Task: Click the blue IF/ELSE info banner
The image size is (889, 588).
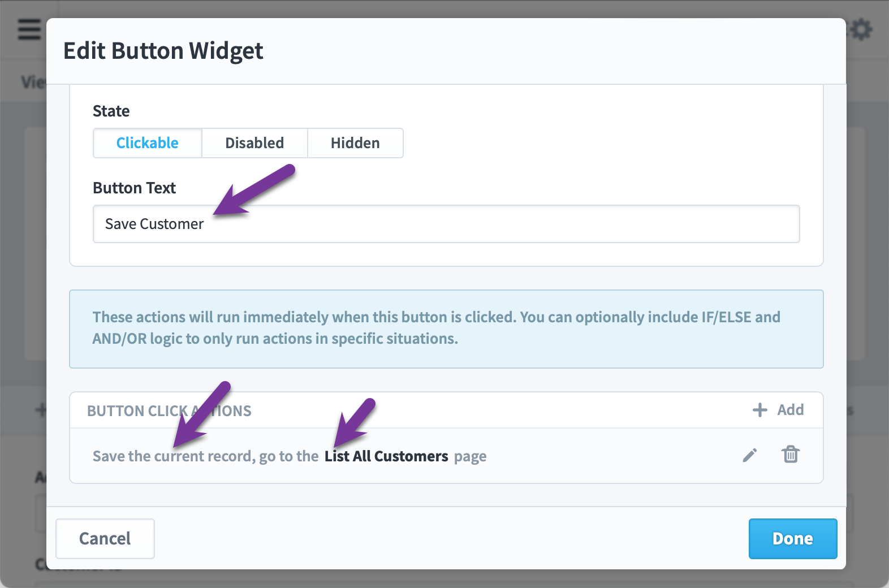Action: pos(446,329)
